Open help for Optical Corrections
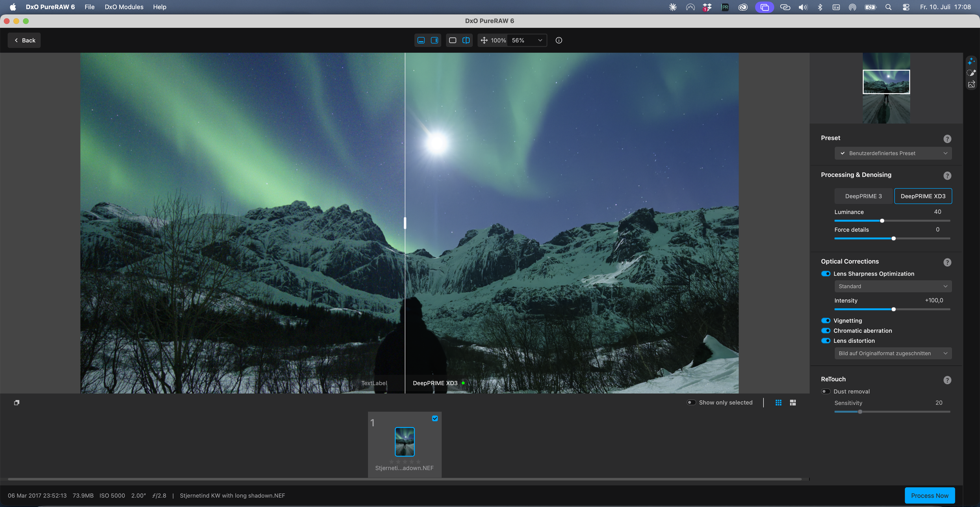980x507 pixels. click(947, 262)
